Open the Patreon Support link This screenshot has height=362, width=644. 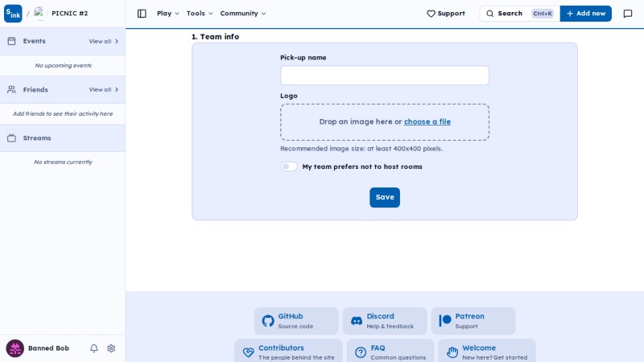pyautogui.click(x=473, y=321)
